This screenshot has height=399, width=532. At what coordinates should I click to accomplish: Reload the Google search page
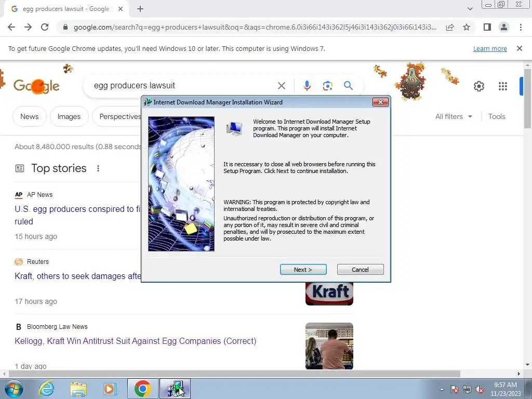click(x=45, y=27)
